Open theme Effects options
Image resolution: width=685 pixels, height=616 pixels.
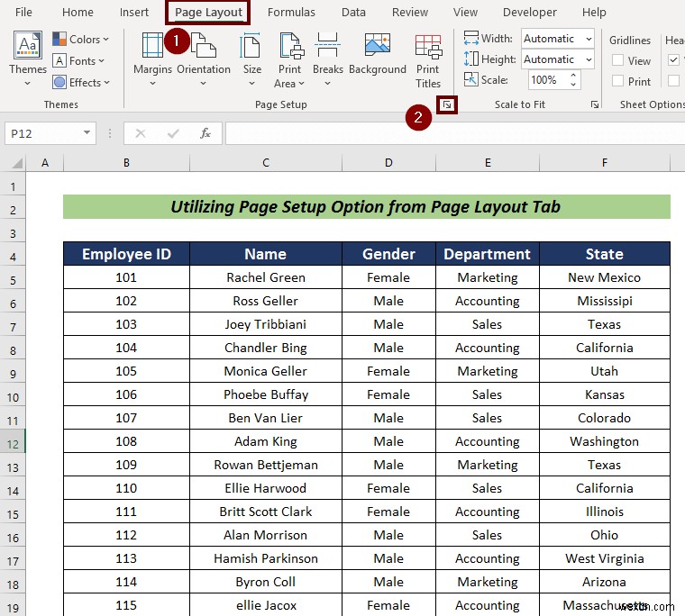click(81, 82)
